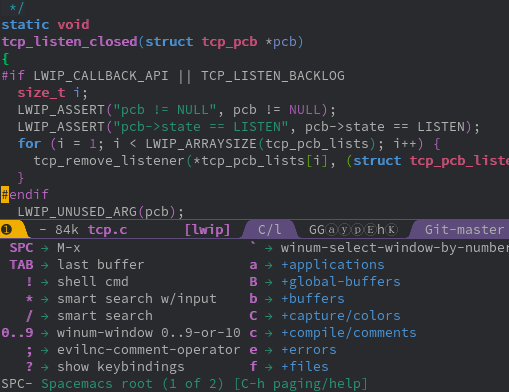Screen dimensions: 509x392
Task: Expand the +errors prefix group
Action: click(x=309, y=350)
